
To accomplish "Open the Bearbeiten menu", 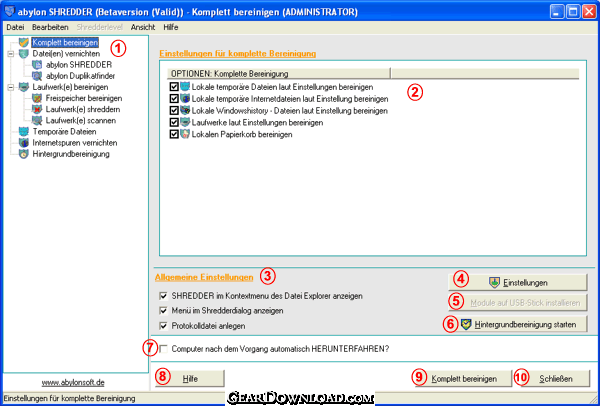I will [x=50, y=27].
